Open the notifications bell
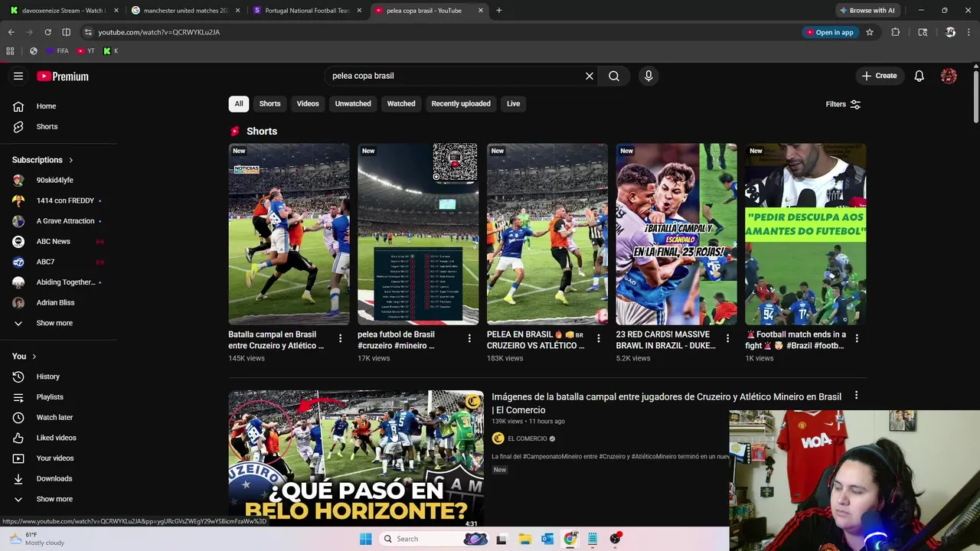This screenshot has height=551, width=980. pyautogui.click(x=919, y=76)
